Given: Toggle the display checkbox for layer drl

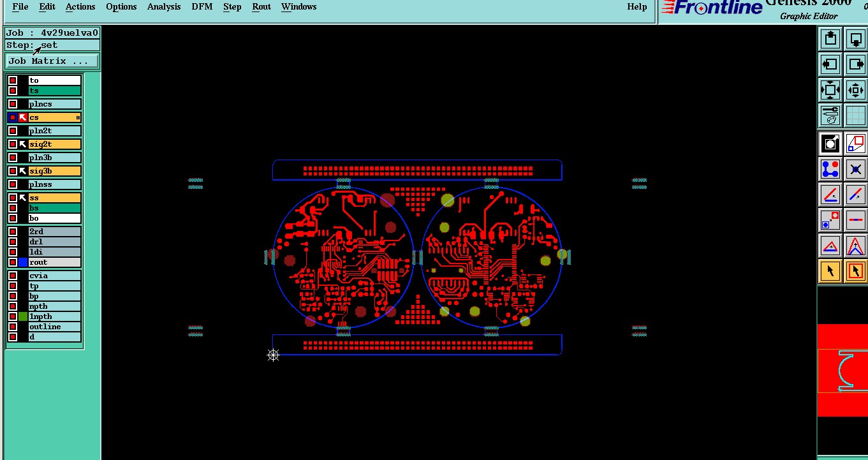Looking at the screenshot, I should tap(13, 242).
